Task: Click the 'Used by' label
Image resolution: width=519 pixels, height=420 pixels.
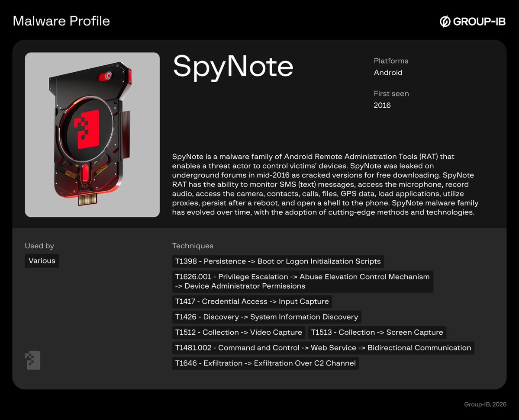Action: [39, 246]
